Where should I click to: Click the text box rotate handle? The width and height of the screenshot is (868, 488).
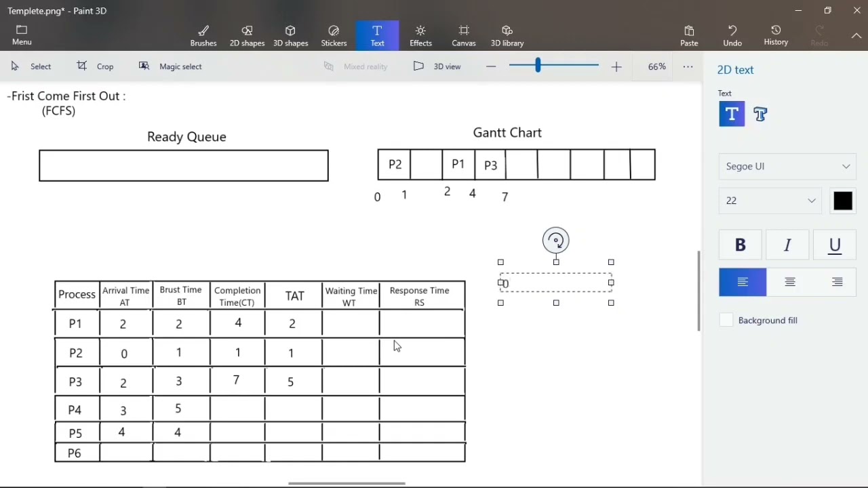pos(556,241)
